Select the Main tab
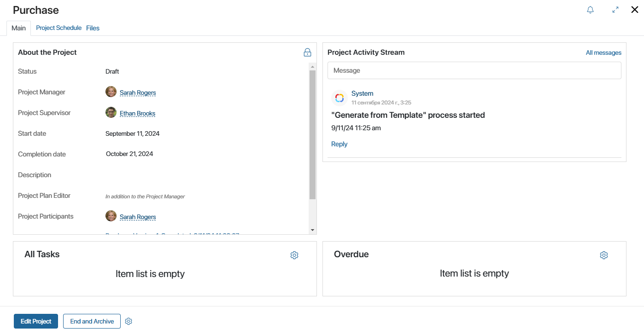This screenshot has width=644, height=335. [18, 28]
